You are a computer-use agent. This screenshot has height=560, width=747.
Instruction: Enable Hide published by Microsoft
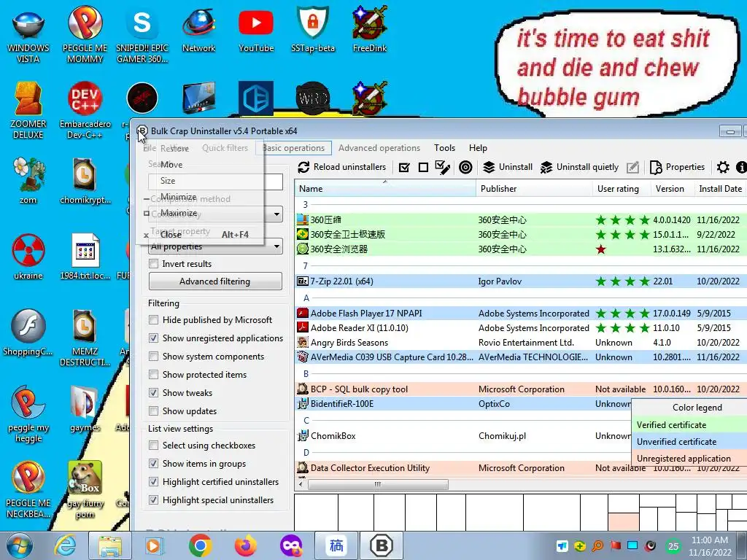pyautogui.click(x=153, y=320)
